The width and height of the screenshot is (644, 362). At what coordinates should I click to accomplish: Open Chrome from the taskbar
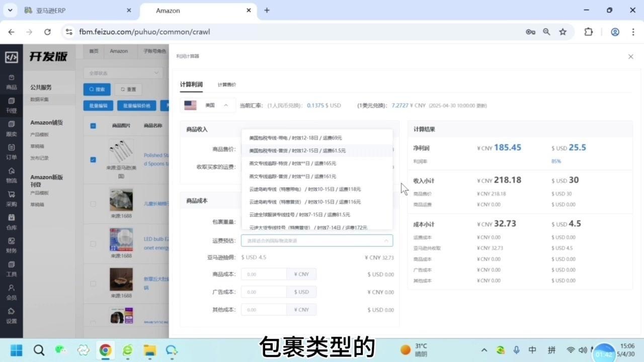(105, 350)
